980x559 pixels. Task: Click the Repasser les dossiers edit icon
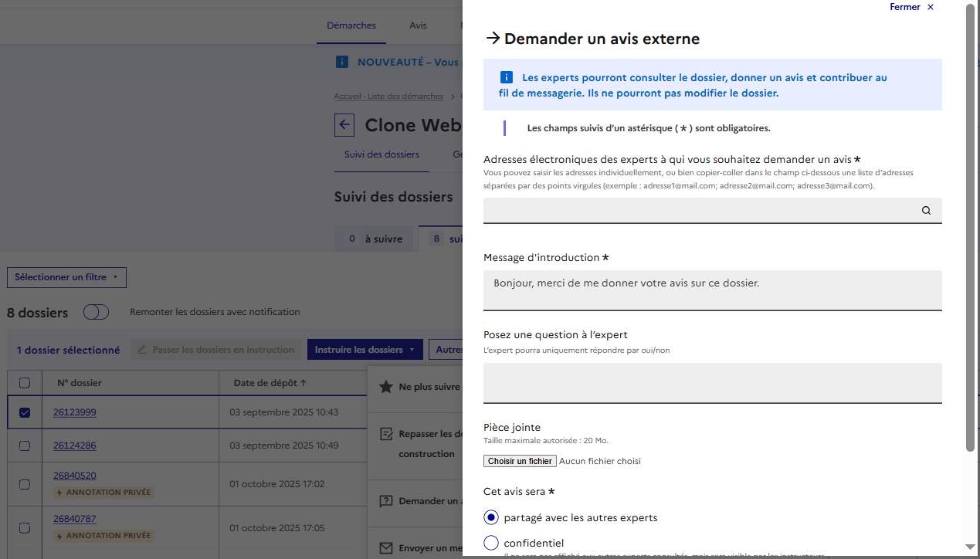pyautogui.click(x=386, y=435)
